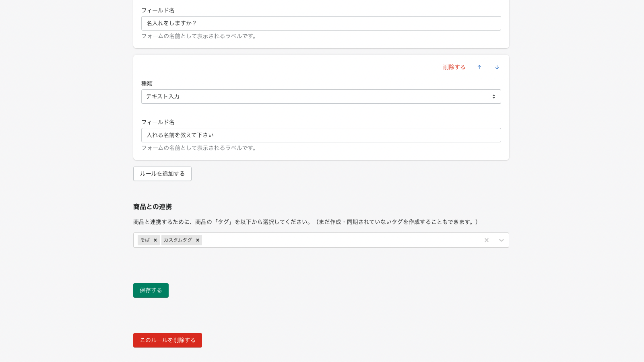This screenshot has height=362, width=644.
Task: Select the カスタムタグ tag label
Action: (x=178, y=240)
